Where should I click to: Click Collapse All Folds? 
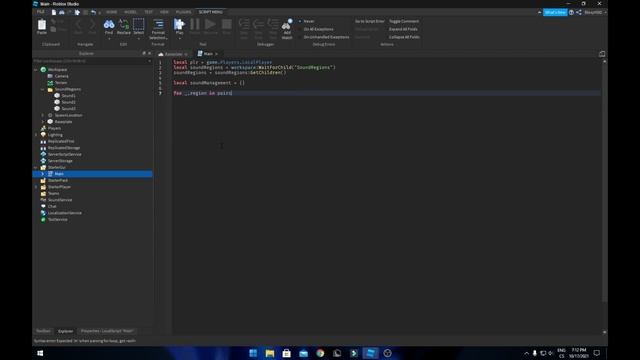pyautogui.click(x=404, y=37)
